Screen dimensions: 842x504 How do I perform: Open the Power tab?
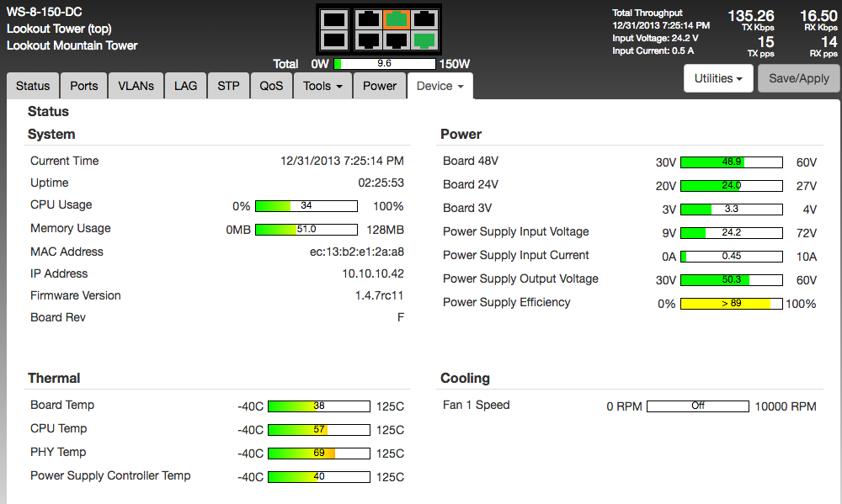tap(380, 86)
